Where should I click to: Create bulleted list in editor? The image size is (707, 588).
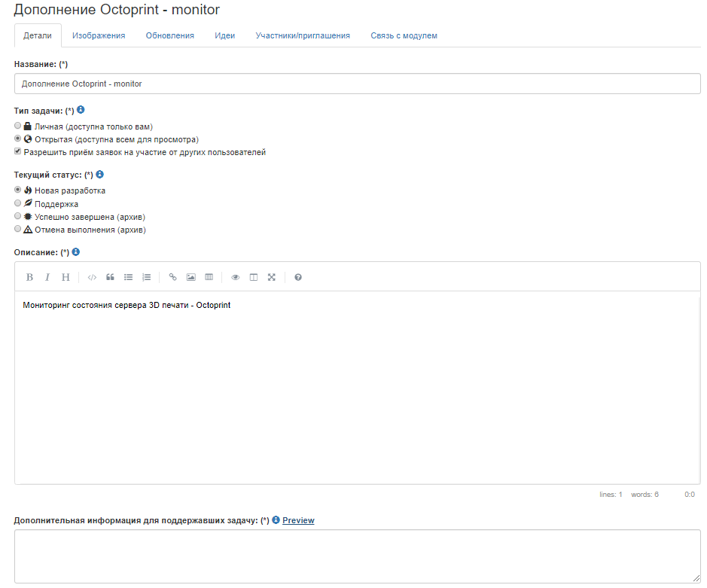tap(129, 277)
